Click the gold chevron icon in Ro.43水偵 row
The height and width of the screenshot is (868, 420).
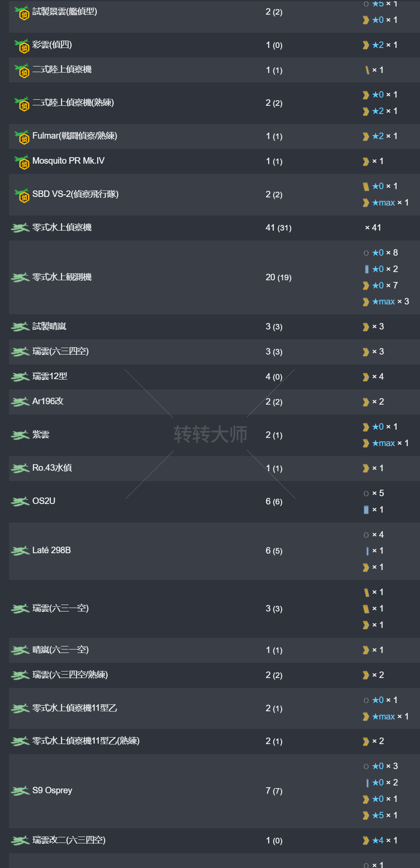tap(366, 469)
